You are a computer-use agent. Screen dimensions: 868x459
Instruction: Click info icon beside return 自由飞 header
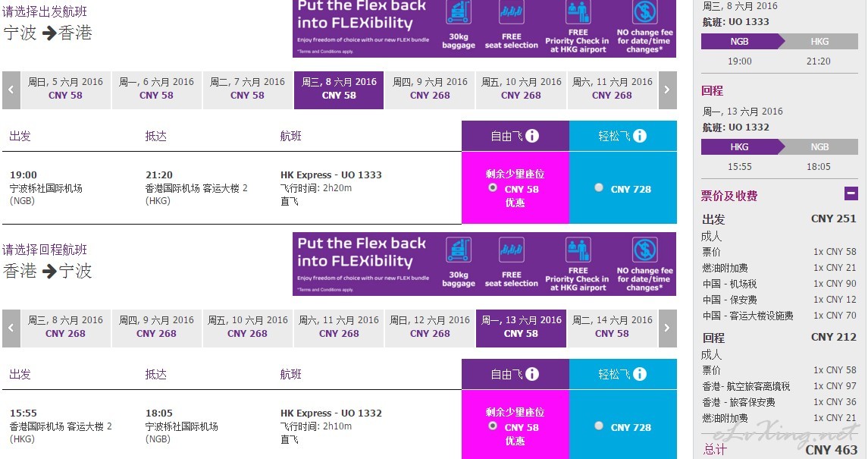tap(532, 374)
